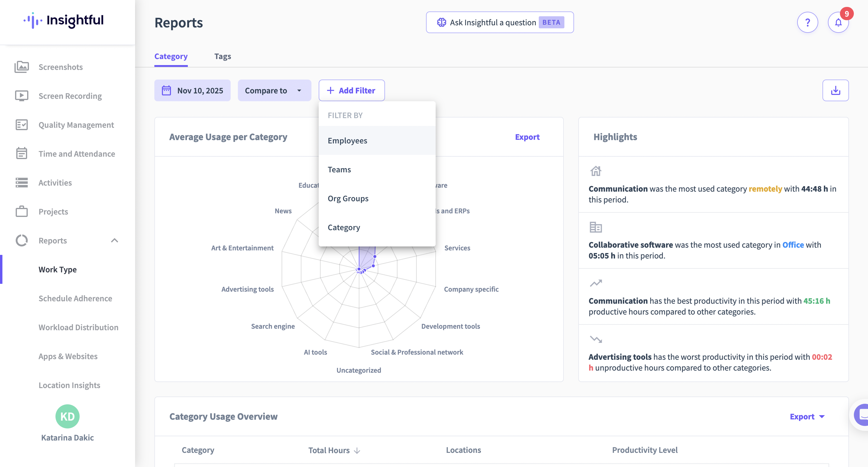Collapse the Reports sidebar section
This screenshot has width=868, height=467.
click(115, 240)
